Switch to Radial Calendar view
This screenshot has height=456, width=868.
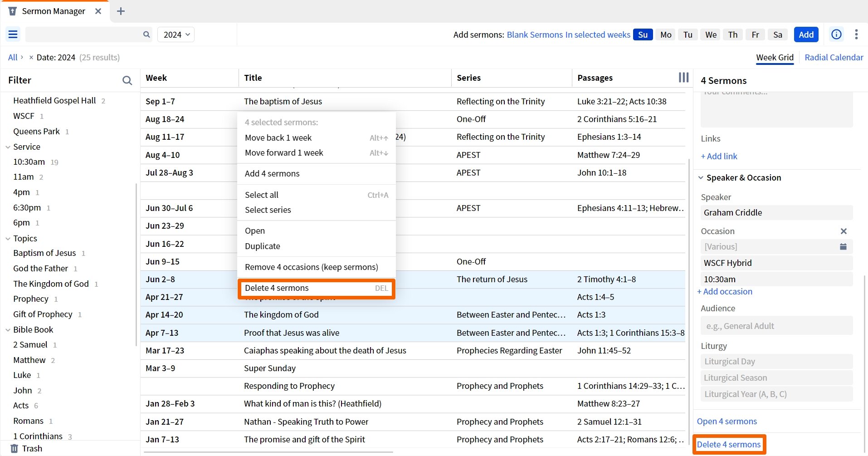pyautogui.click(x=834, y=58)
